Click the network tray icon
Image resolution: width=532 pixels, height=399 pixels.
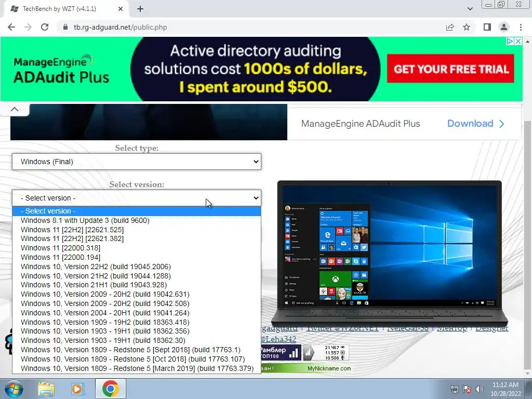454,389
